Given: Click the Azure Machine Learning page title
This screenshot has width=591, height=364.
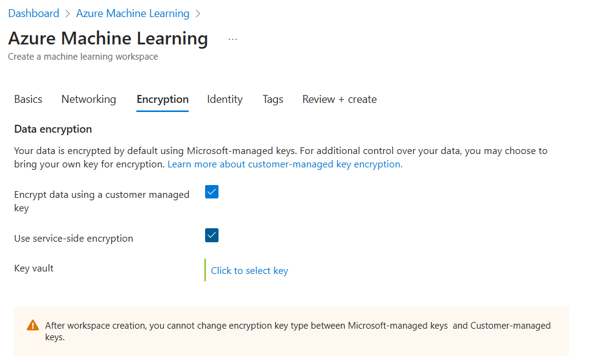Looking at the screenshot, I should click(x=108, y=38).
